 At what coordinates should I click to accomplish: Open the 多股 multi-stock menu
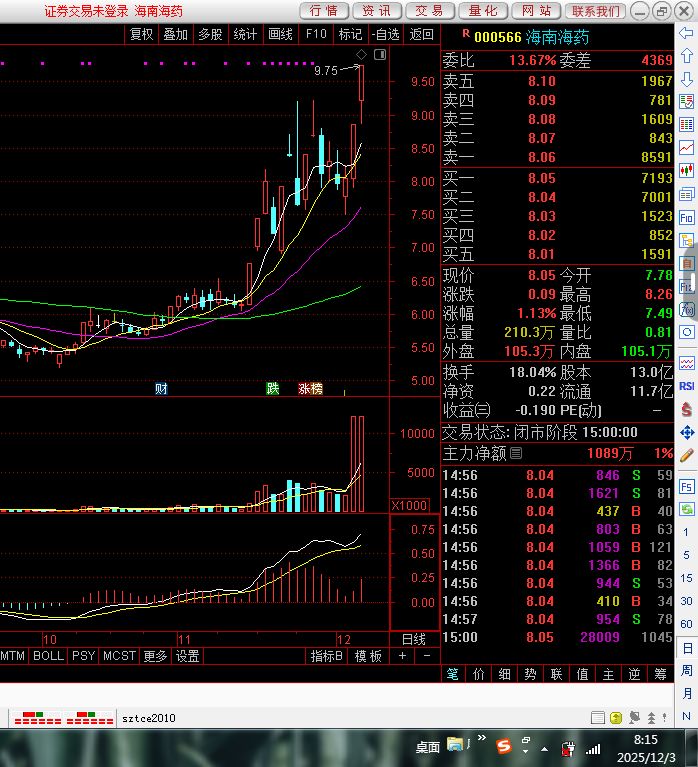pos(210,34)
